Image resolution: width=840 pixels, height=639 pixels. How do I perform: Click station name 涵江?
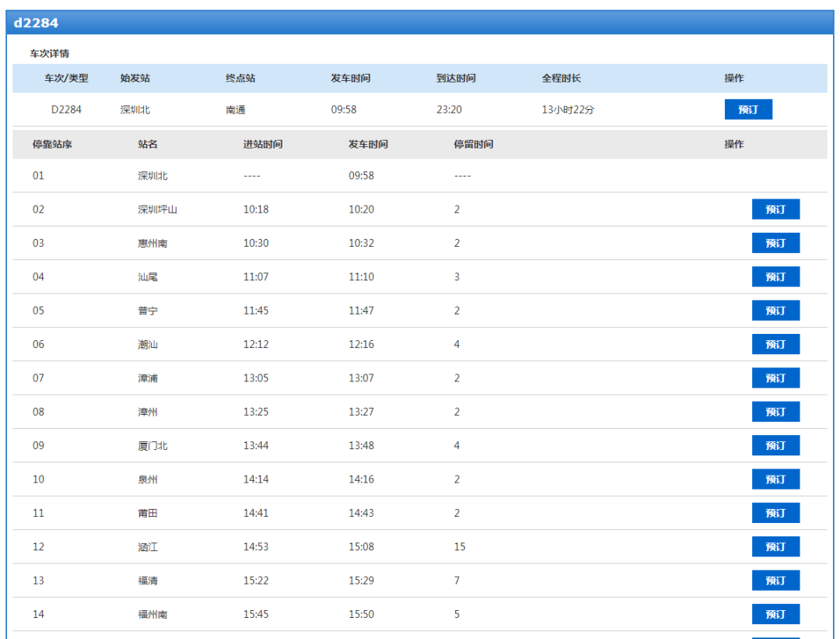[147, 547]
